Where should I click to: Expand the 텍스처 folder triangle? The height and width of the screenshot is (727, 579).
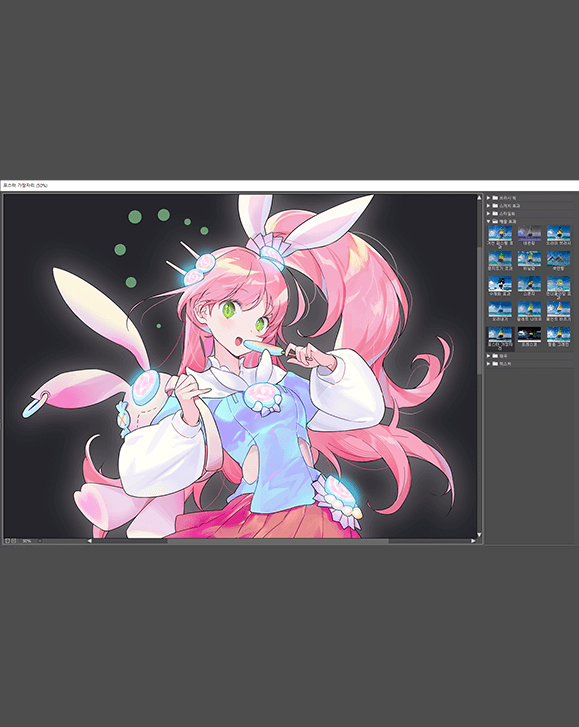(x=488, y=364)
